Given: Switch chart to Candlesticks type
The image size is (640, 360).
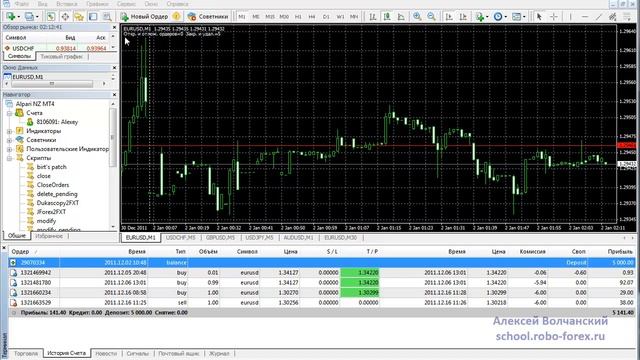Looking at the screenshot, I should tap(387, 17).
